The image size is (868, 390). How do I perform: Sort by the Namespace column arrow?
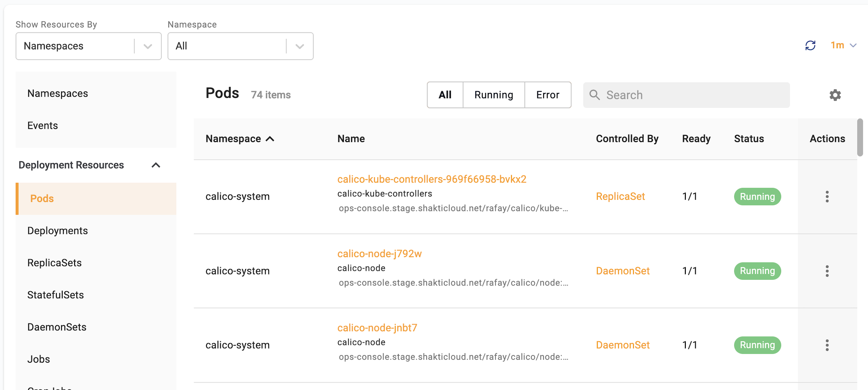(270, 139)
